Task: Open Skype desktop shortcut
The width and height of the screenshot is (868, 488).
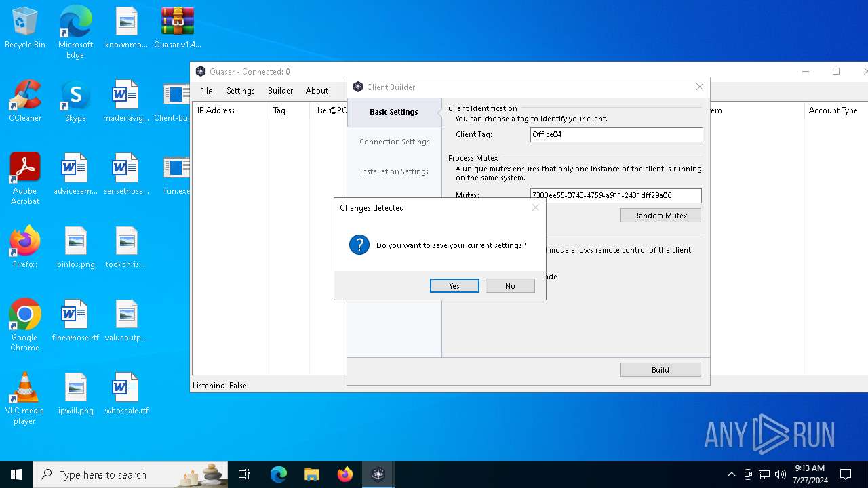Action: (x=75, y=102)
